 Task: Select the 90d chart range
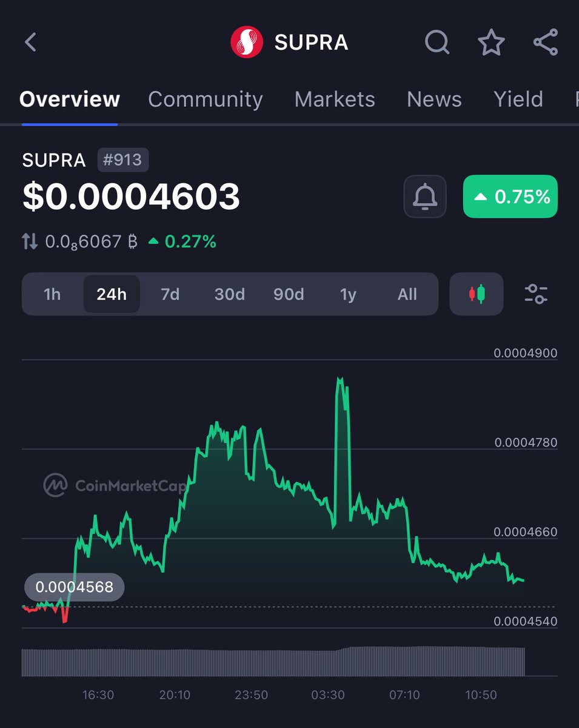tap(289, 294)
